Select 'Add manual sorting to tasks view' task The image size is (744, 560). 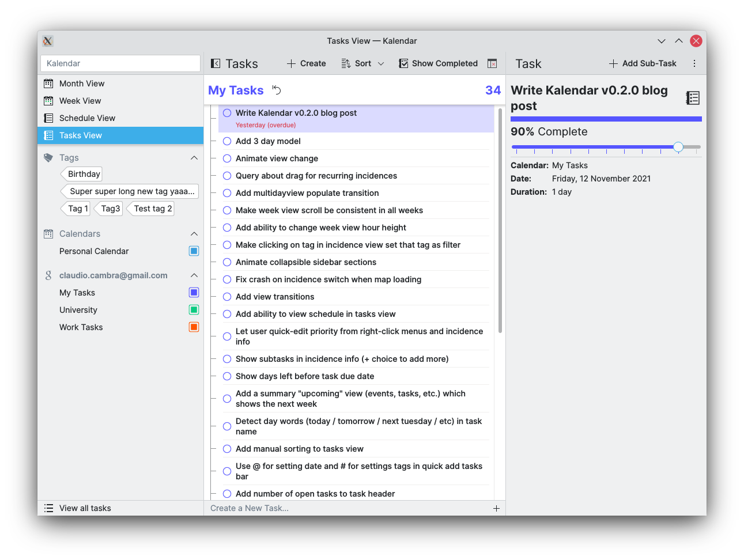pyautogui.click(x=356, y=449)
